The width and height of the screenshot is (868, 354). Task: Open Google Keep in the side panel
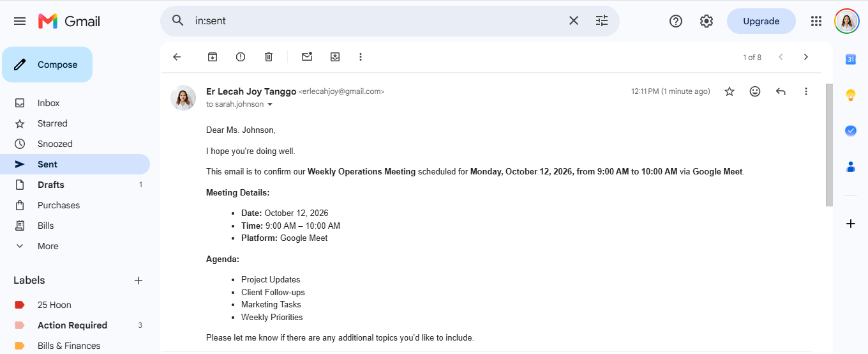pyautogui.click(x=850, y=95)
